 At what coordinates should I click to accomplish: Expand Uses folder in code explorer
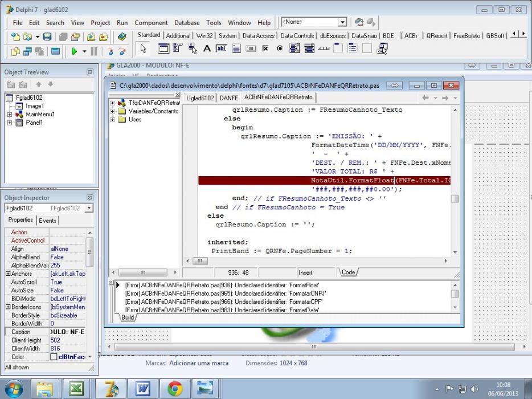click(113, 120)
